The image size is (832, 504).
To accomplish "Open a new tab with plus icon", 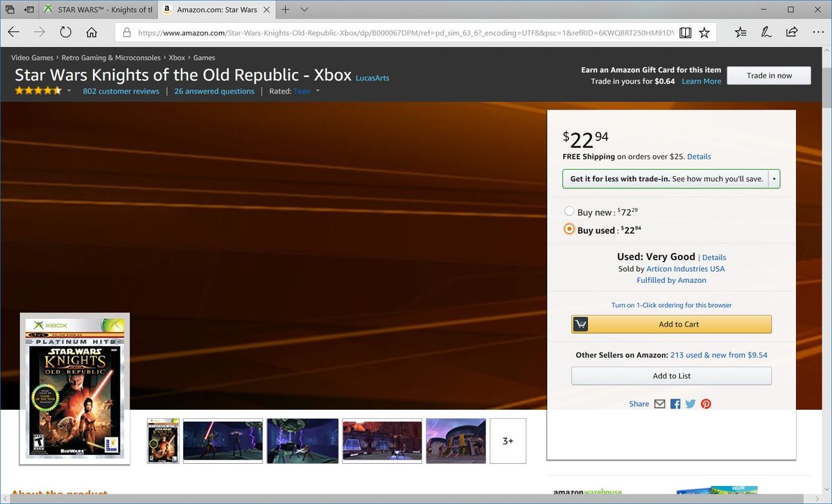I will [285, 10].
